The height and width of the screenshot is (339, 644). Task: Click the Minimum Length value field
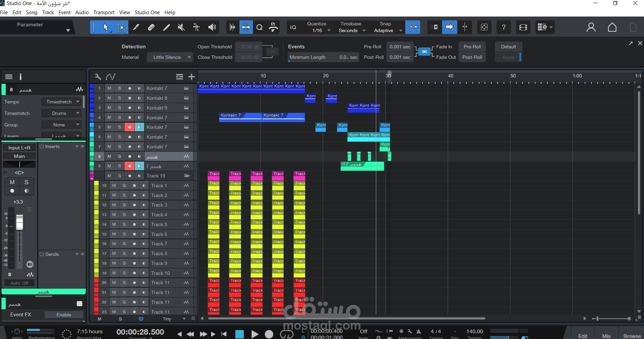(323, 57)
